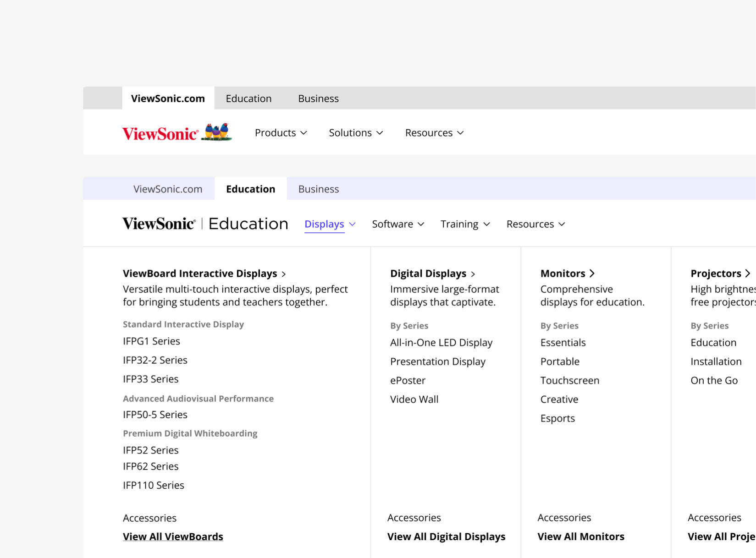Open On the Go projectors link
This screenshot has height=558, width=756.
coord(714,380)
